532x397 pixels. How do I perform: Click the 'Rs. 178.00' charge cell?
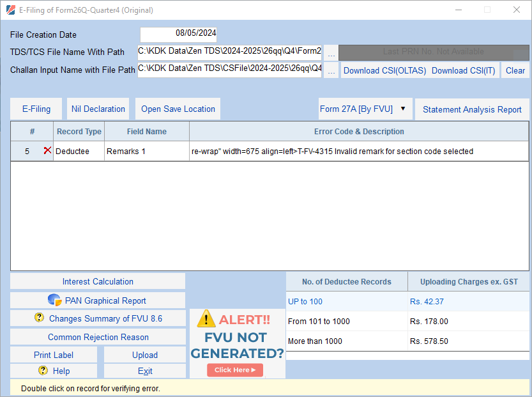(x=468, y=322)
